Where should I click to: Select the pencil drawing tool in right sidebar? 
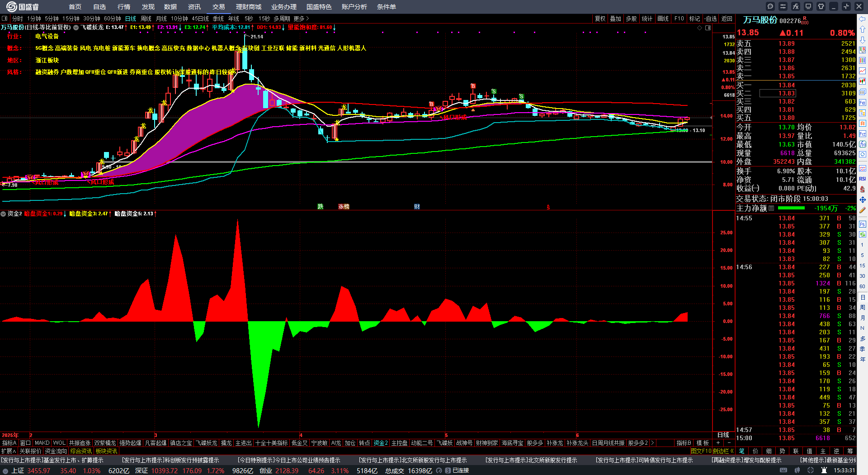(863, 210)
